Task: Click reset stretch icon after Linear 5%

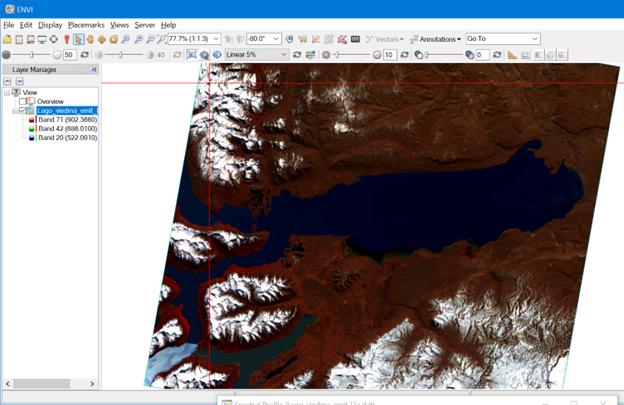Action: tap(297, 55)
